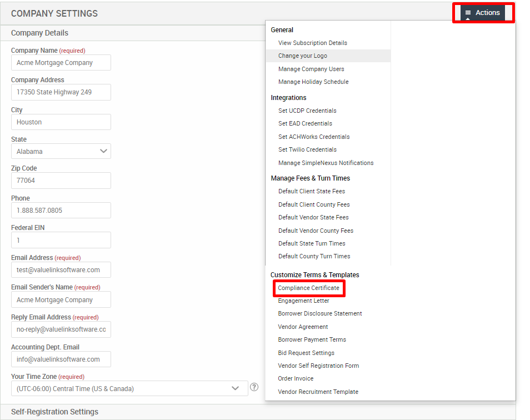Select Set UCDP Credentials
This screenshot has height=420, width=530.
307,111
